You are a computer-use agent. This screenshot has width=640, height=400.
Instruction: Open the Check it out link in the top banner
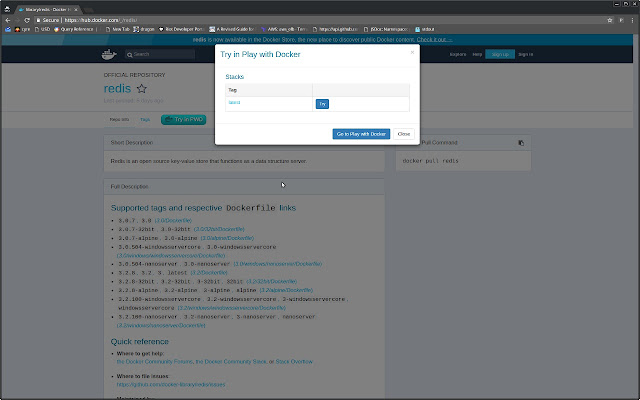coord(434,40)
